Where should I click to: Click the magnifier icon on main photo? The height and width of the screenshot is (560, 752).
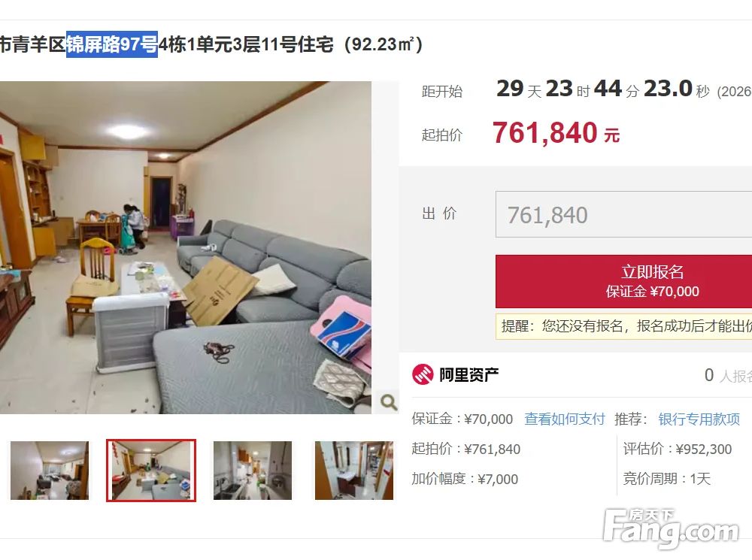(389, 402)
